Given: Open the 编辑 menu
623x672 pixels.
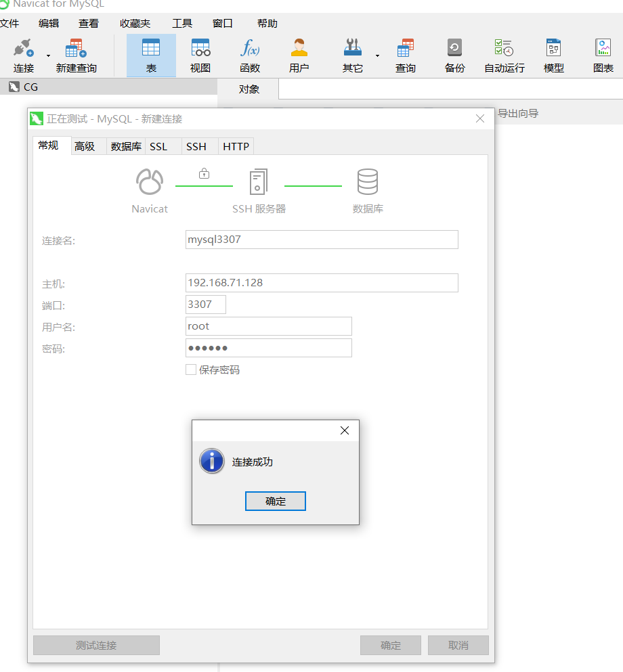Looking at the screenshot, I should tap(49, 23).
